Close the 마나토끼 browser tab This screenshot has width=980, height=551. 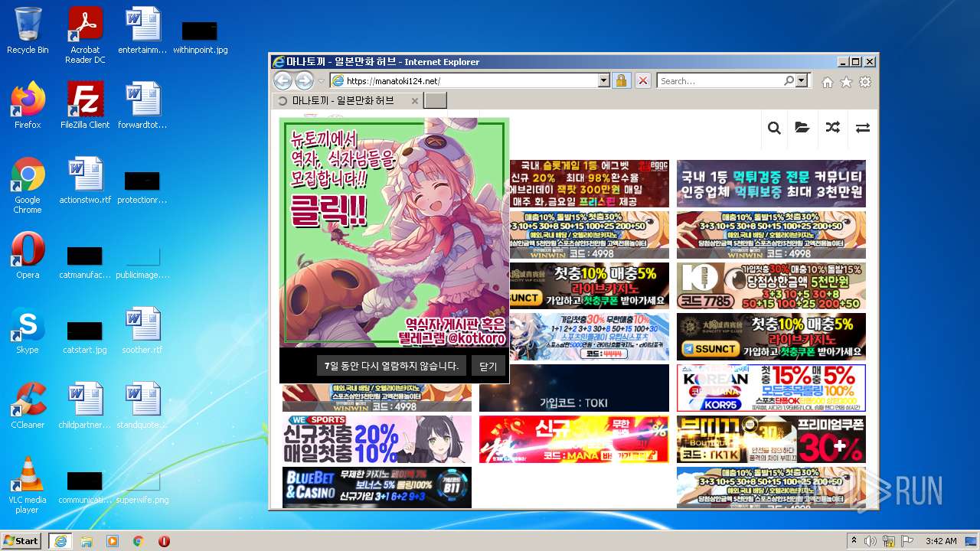(415, 100)
